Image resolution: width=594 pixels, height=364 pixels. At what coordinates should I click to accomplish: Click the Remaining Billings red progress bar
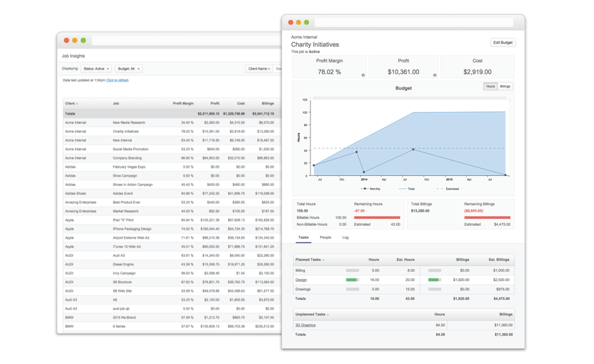coord(487,218)
